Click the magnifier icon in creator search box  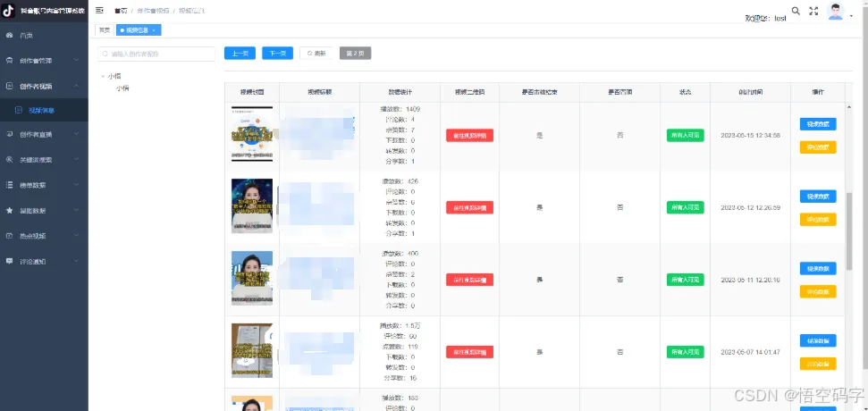105,55
